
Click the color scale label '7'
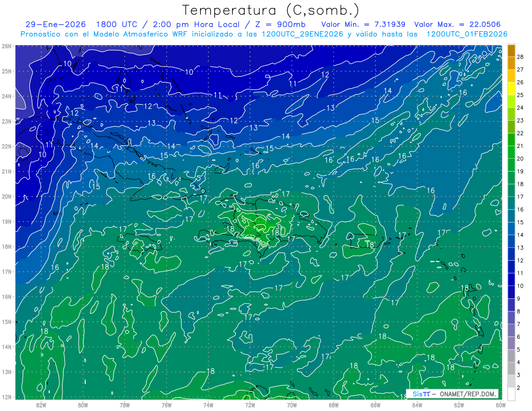pyautogui.click(x=519, y=324)
